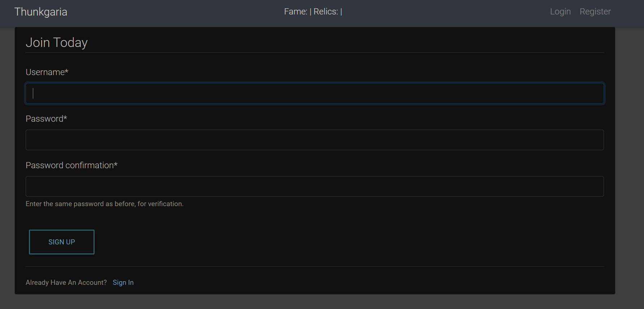Click the Password confirmation label text
Viewport: 644px width, 309px height.
70,165
